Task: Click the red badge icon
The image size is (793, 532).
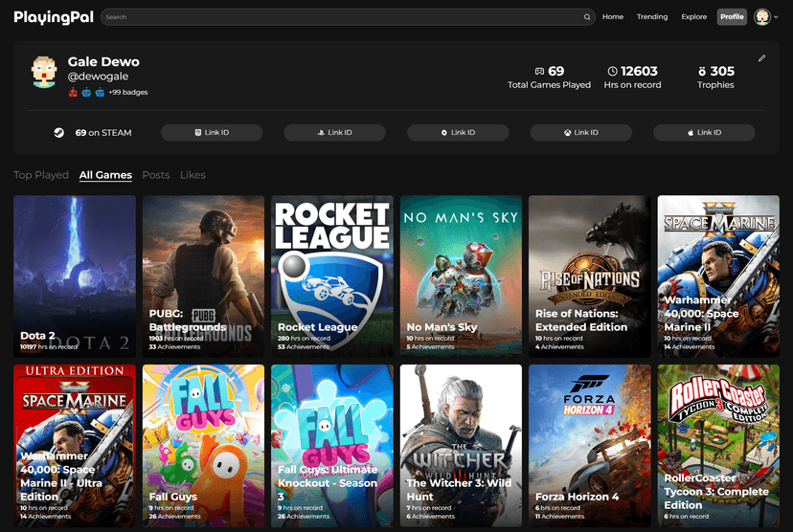Action: pyautogui.click(x=73, y=92)
